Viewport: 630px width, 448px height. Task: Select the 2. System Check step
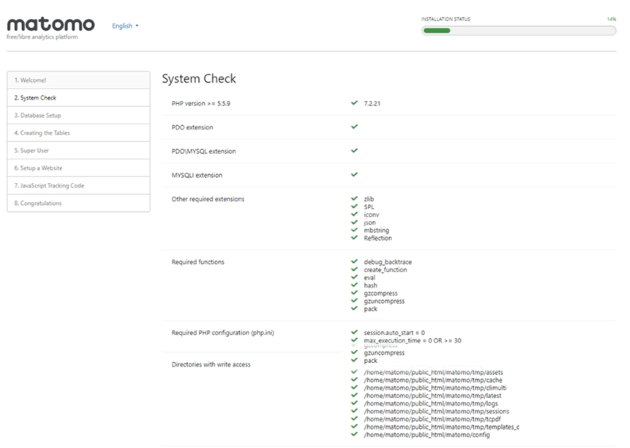(x=79, y=98)
